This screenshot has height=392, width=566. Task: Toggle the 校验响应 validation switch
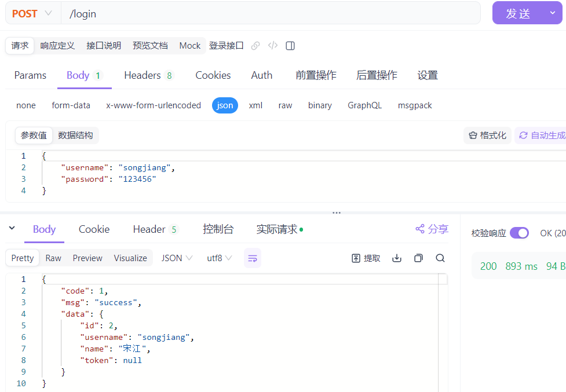coord(519,233)
